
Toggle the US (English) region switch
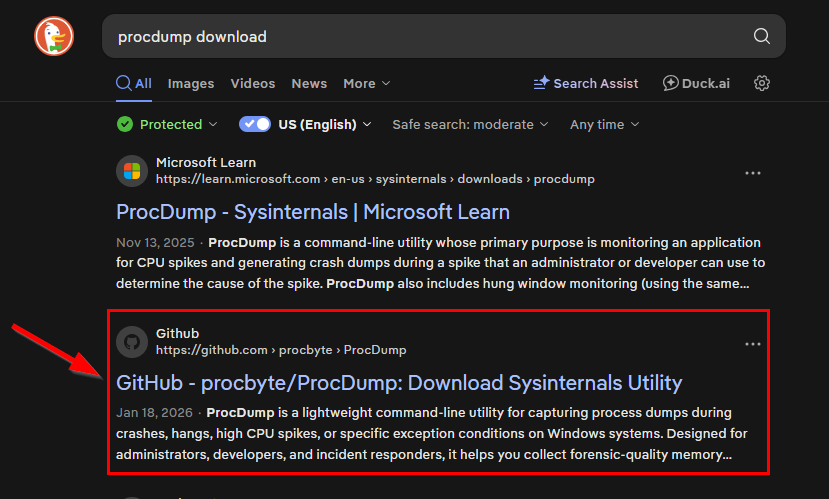click(x=255, y=124)
